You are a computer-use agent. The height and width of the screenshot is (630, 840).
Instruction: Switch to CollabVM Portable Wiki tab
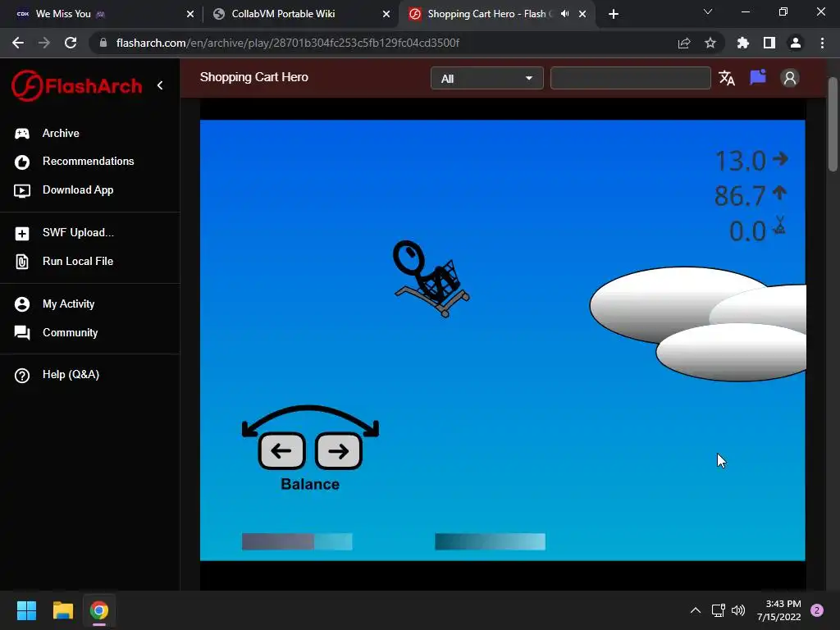(283, 14)
